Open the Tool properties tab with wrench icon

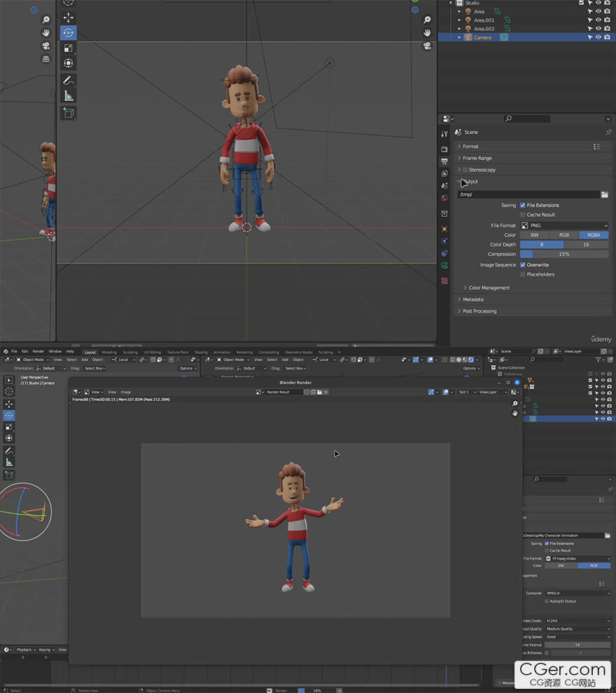tap(444, 134)
